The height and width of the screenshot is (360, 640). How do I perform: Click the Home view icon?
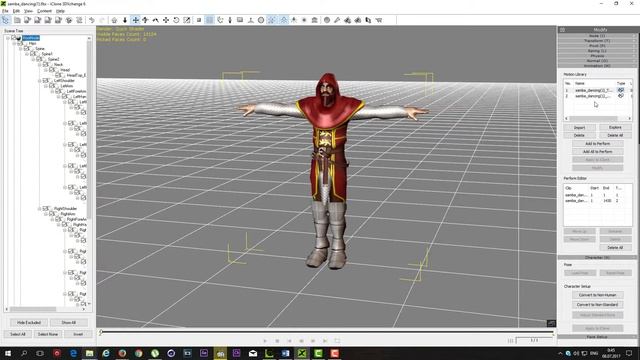click(114, 20)
